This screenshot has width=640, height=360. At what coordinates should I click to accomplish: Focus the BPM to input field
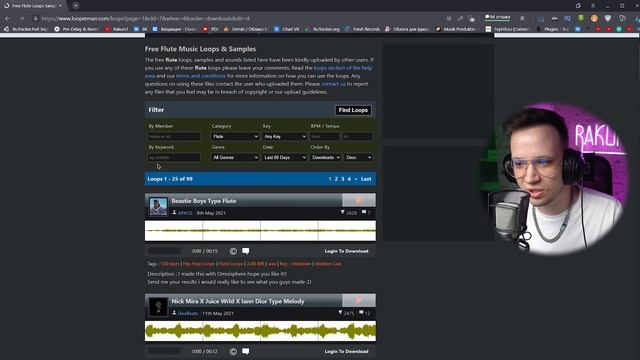point(358,136)
